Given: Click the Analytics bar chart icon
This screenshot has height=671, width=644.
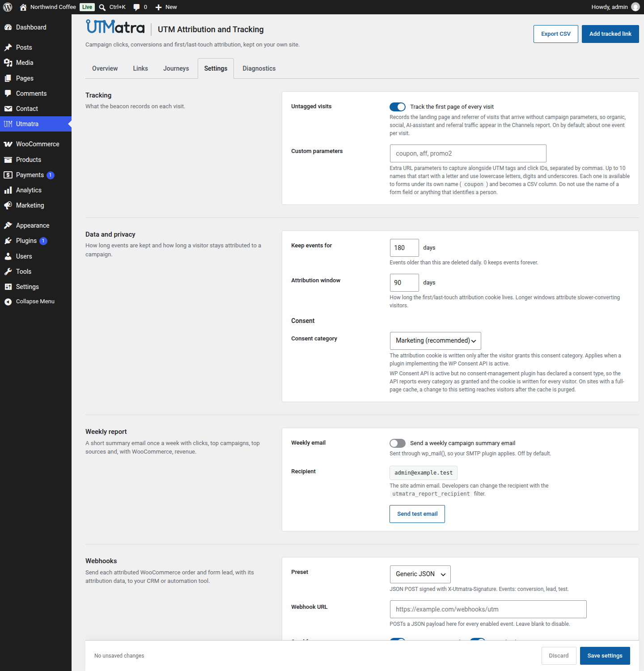Looking at the screenshot, I should tap(8, 190).
